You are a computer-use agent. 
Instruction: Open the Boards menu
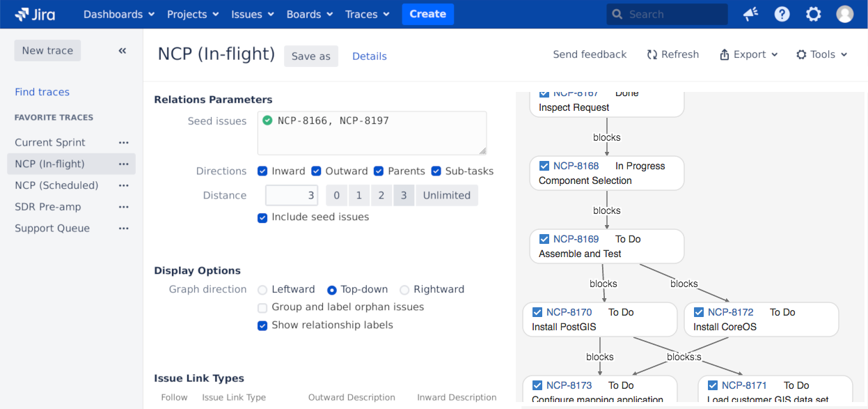pos(310,14)
